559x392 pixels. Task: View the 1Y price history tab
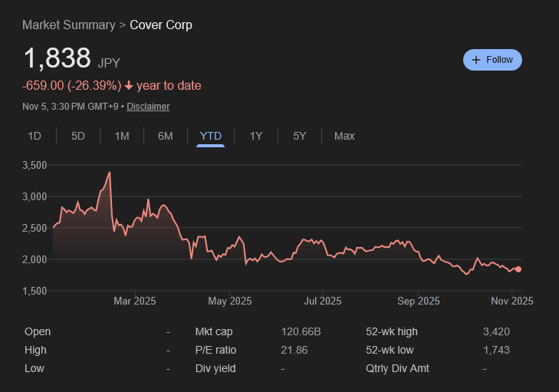256,136
